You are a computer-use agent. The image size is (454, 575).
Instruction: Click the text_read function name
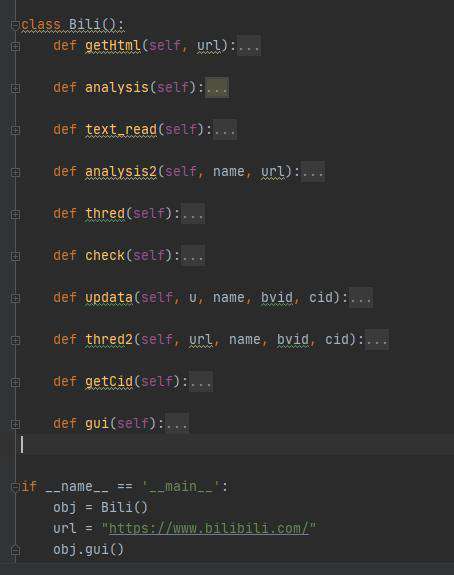pos(121,129)
